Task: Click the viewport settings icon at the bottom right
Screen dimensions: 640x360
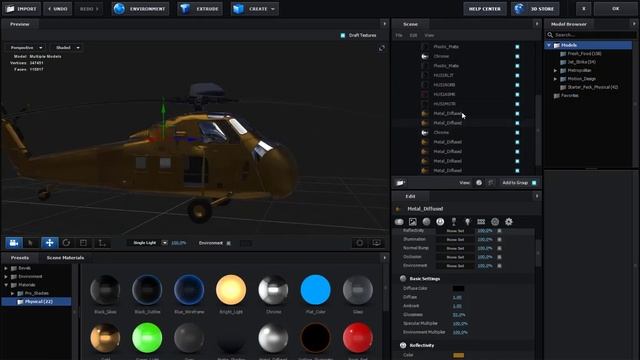Action: coord(360,243)
